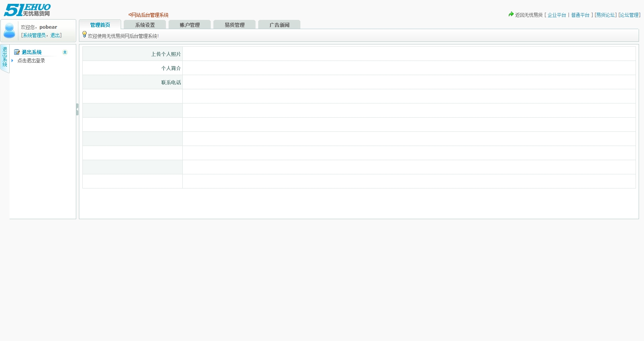Select the vertical 退出系统 side tab

click(5, 57)
